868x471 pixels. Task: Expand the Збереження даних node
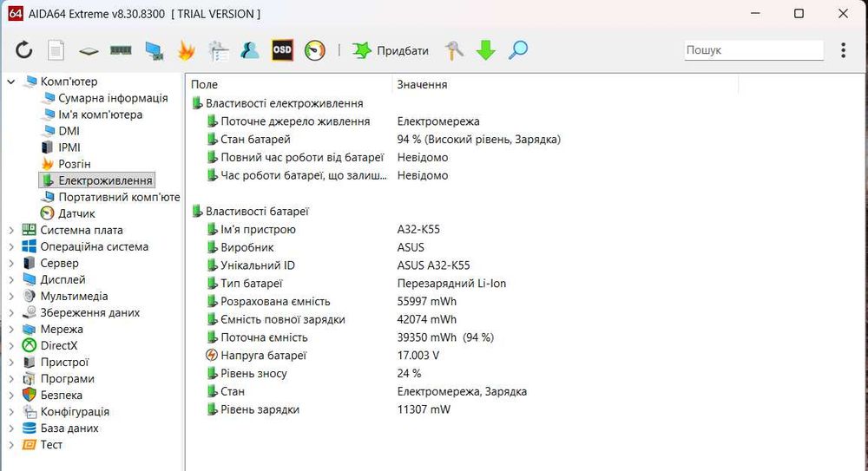pos(11,313)
